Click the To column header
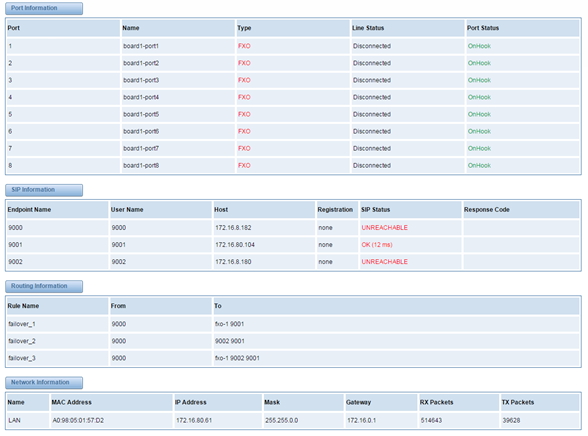 (x=218, y=306)
